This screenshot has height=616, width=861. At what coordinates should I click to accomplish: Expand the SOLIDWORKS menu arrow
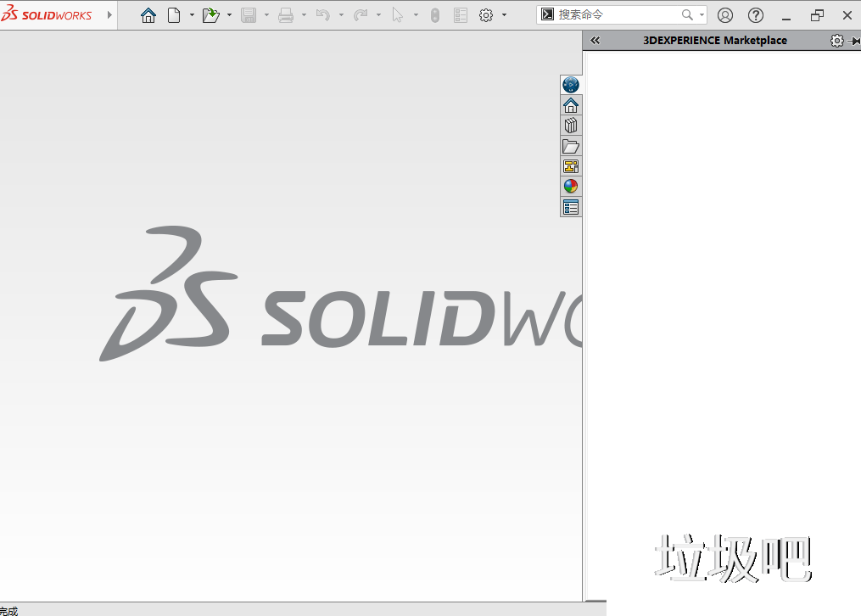coord(109,15)
